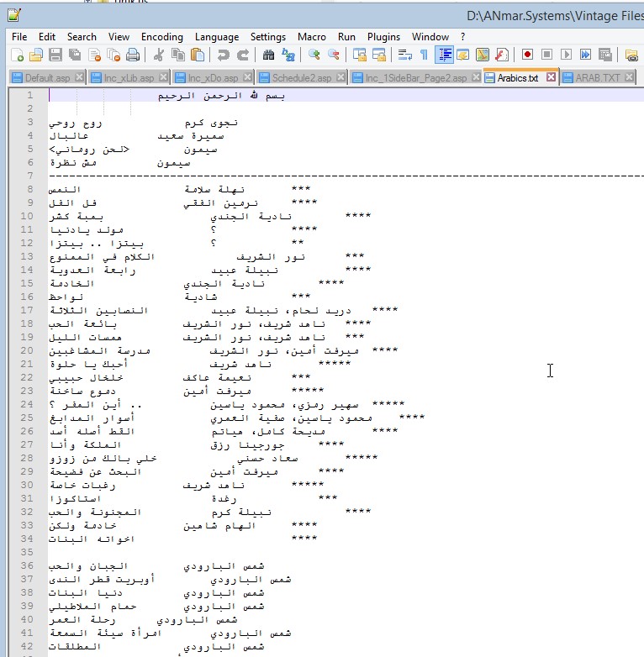Expand the Language menu
644x657 pixels.
coord(216,37)
